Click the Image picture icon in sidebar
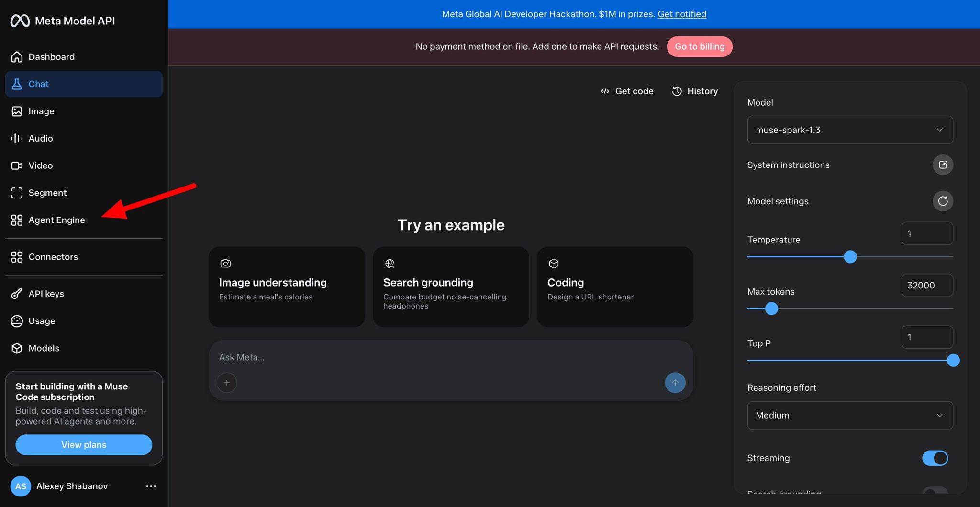This screenshot has height=507, width=980. tap(17, 111)
